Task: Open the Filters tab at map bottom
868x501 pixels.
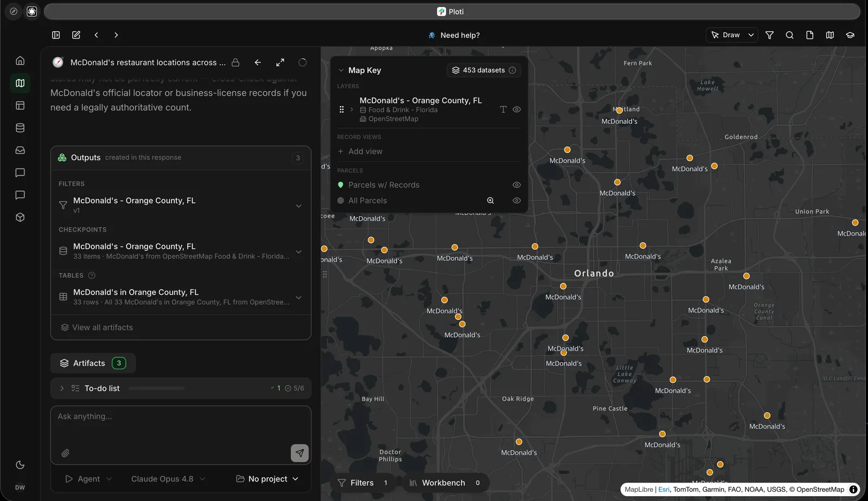Action: click(362, 483)
